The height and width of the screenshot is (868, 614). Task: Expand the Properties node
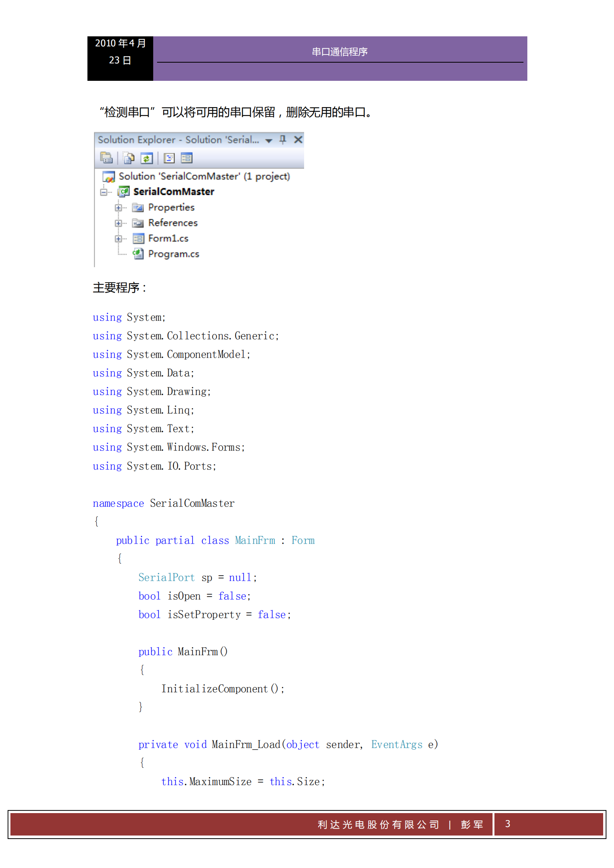[x=118, y=208]
